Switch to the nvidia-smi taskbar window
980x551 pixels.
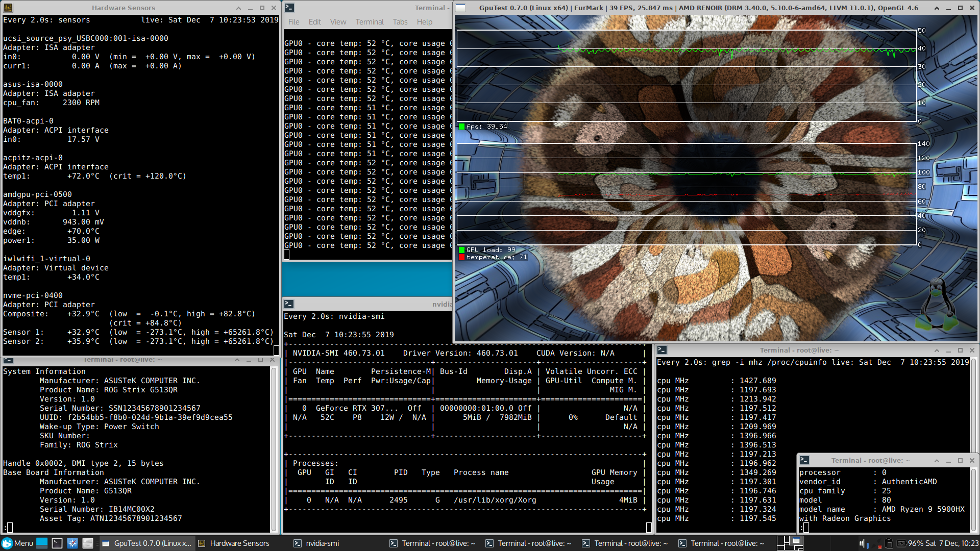pos(316,543)
